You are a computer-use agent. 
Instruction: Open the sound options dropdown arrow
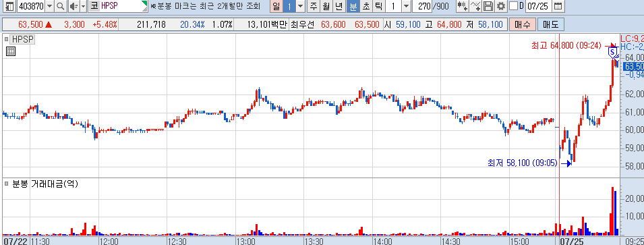pos(84,6)
